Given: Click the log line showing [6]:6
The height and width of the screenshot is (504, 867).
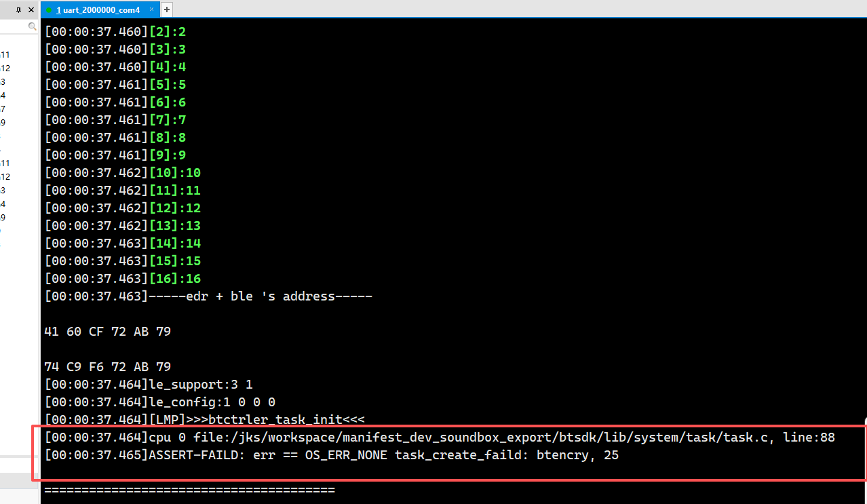Looking at the screenshot, I should [x=115, y=102].
